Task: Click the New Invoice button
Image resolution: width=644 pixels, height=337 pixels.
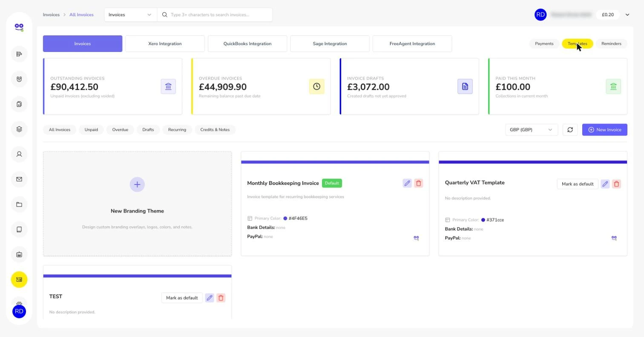Action: click(605, 130)
